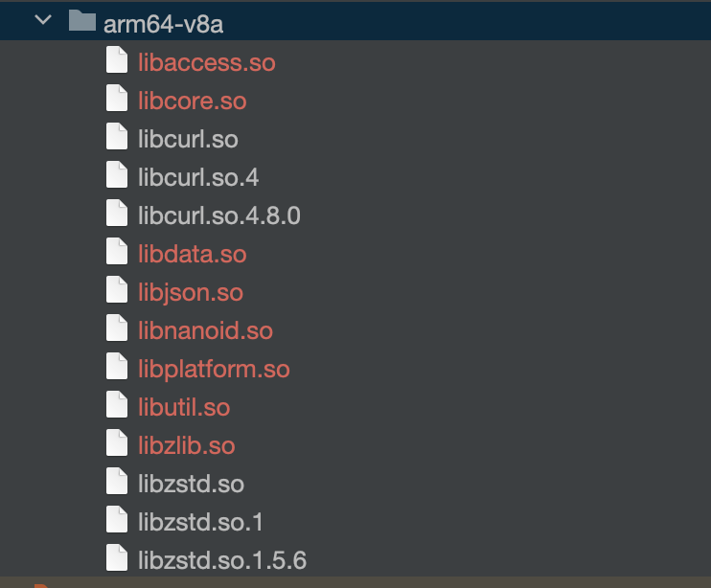711x588 pixels.
Task: Select the libzstd.so.1.5.6 file
Action: point(222,560)
